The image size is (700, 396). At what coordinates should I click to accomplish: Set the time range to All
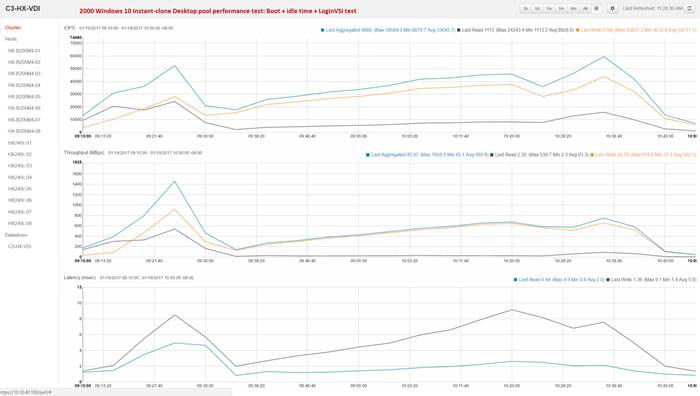[585, 8]
